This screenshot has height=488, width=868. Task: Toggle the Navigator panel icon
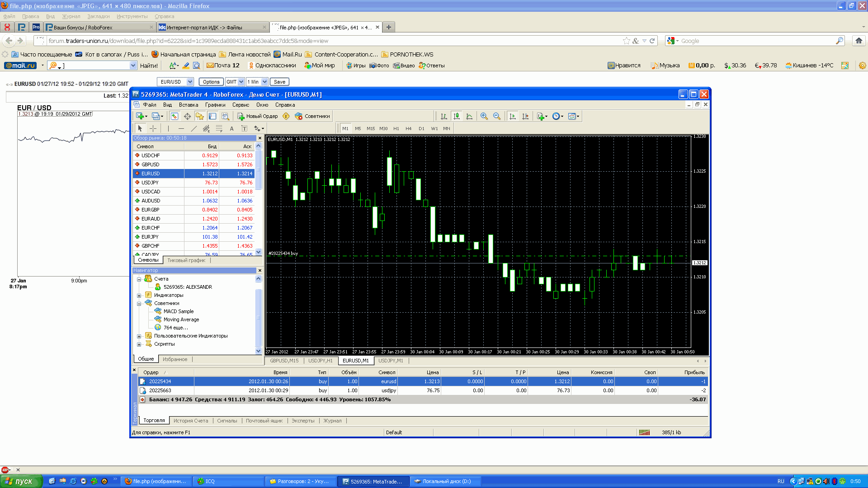point(200,116)
